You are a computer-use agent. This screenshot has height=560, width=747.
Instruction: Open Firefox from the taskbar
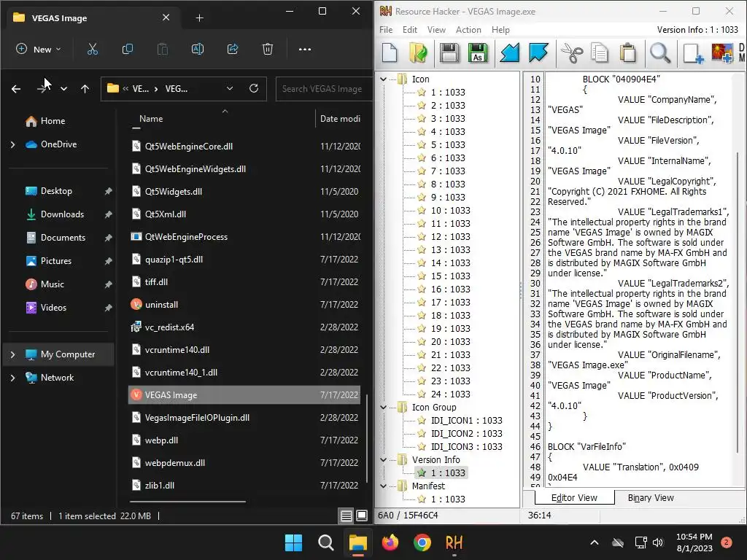(x=390, y=542)
